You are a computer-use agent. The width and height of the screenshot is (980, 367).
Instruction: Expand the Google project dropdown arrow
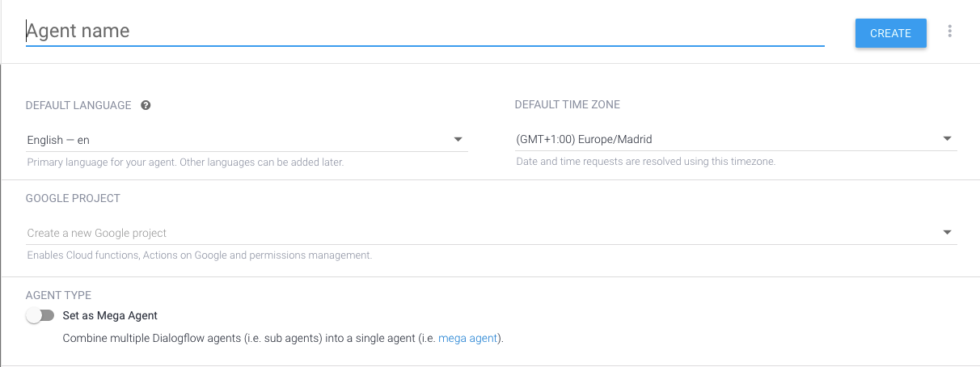(x=948, y=233)
